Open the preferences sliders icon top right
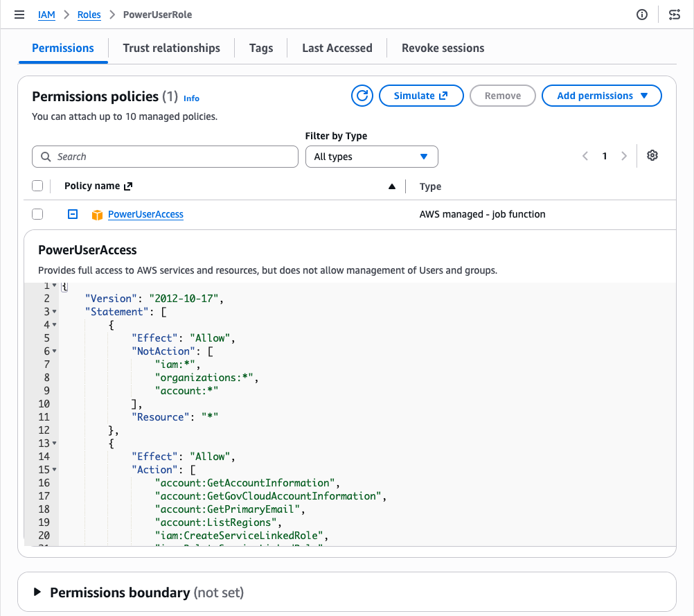The width and height of the screenshot is (694, 616). [x=674, y=15]
